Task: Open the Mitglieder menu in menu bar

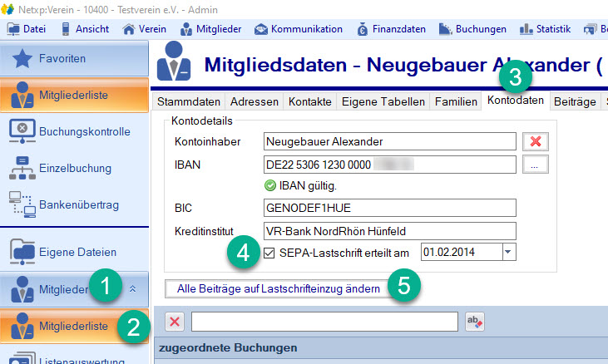Action: (x=211, y=29)
